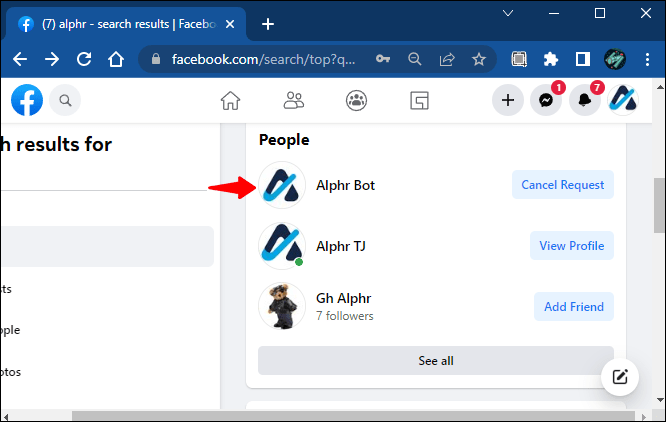The height and width of the screenshot is (422, 666).
Task: Minimize the browser window
Action: point(554,13)
